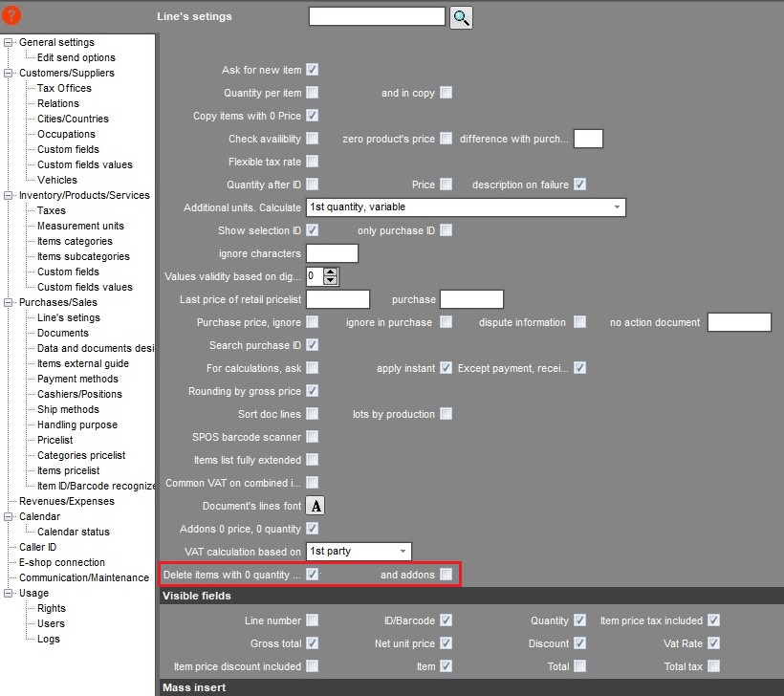Click the ignore characters input field
Viewport: 784px width, 696px height.
coord(332,253)
